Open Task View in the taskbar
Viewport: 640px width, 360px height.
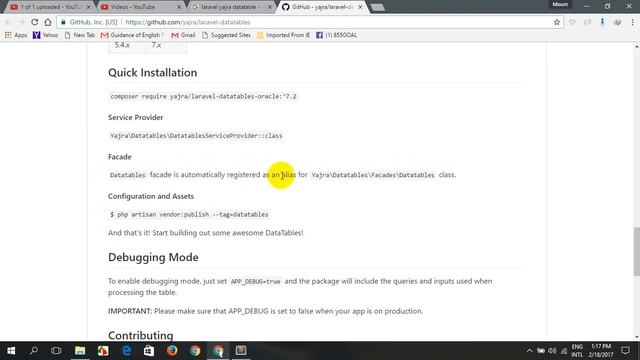[x=56, y=351]
